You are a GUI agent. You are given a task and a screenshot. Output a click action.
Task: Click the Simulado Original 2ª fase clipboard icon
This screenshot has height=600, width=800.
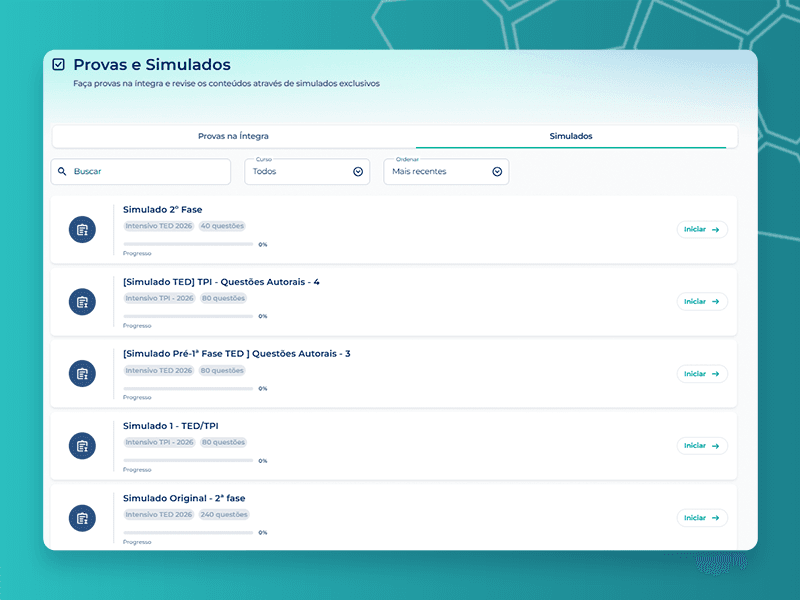82,518
